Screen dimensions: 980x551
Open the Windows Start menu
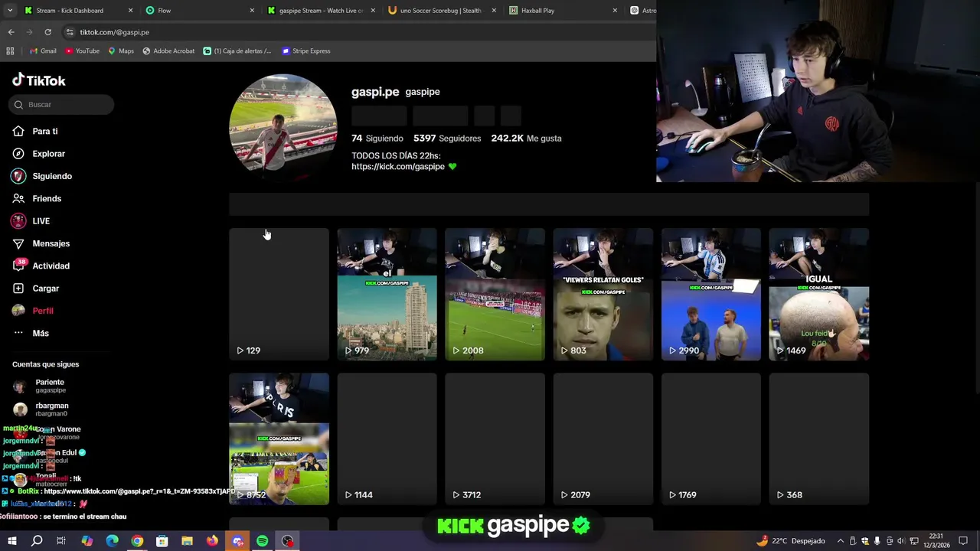(x=11, y=541)
